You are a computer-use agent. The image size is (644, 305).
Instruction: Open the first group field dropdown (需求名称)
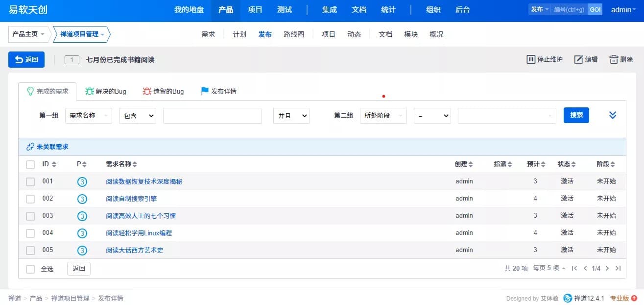point(89,115)
